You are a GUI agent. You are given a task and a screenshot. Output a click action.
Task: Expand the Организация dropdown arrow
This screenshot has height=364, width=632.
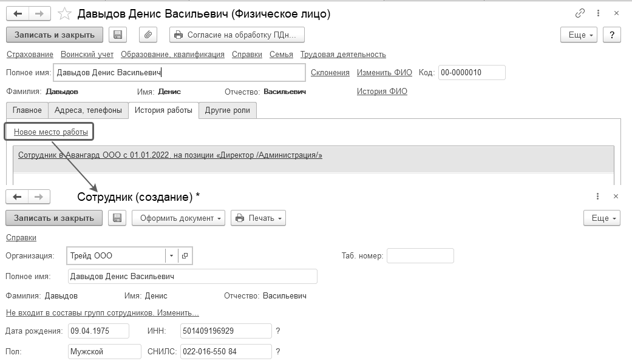click(171, 256)
